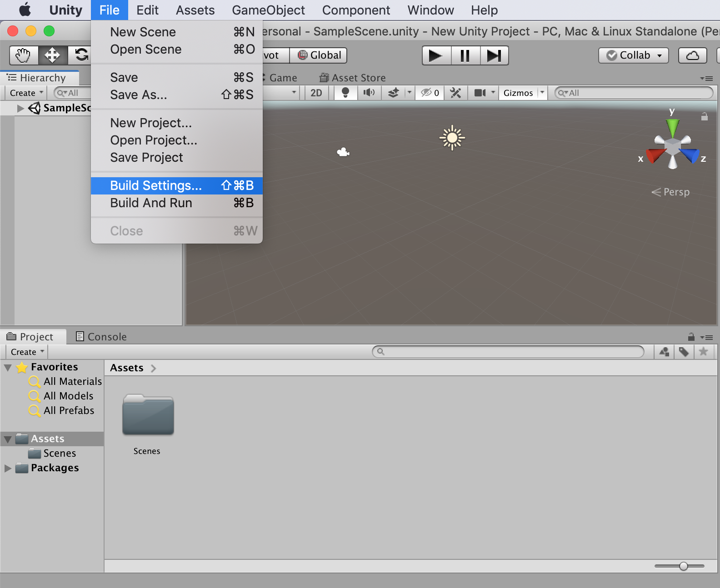Click the Step frame button

[x=494, y=55]
